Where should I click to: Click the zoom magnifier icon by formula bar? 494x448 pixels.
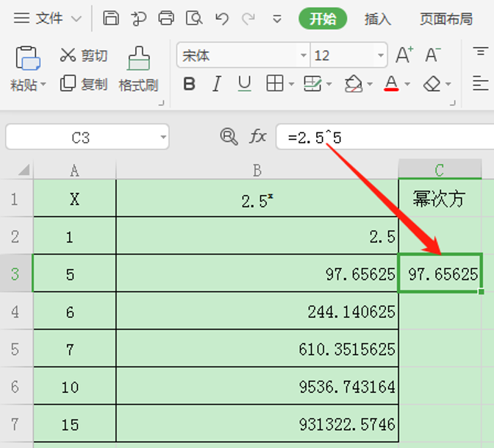click(x=229, y=137)
